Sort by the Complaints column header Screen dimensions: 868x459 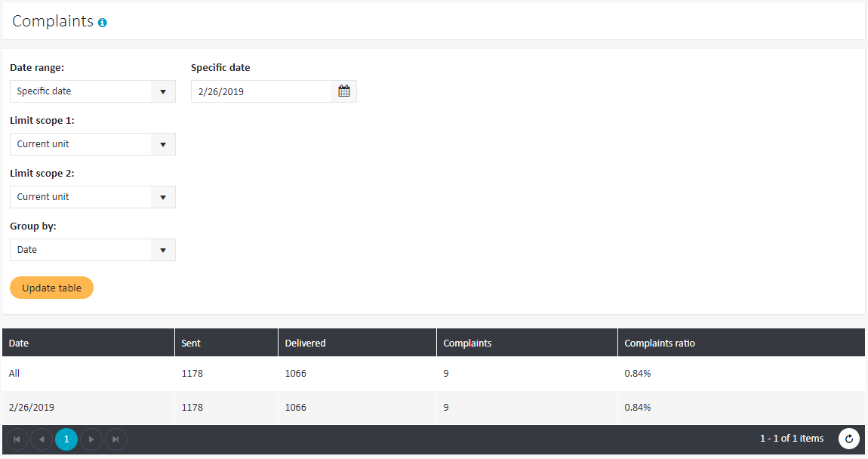click(467, 343)
